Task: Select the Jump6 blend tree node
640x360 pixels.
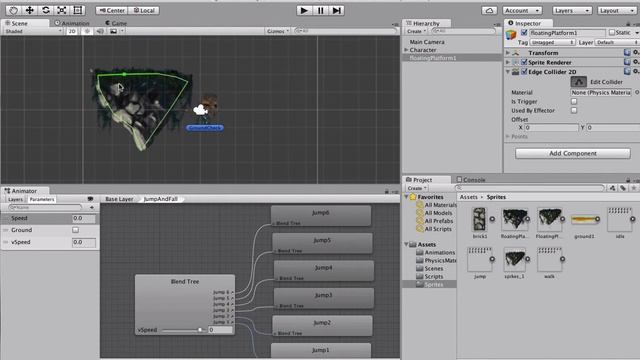Action: [x=321, y=216]
